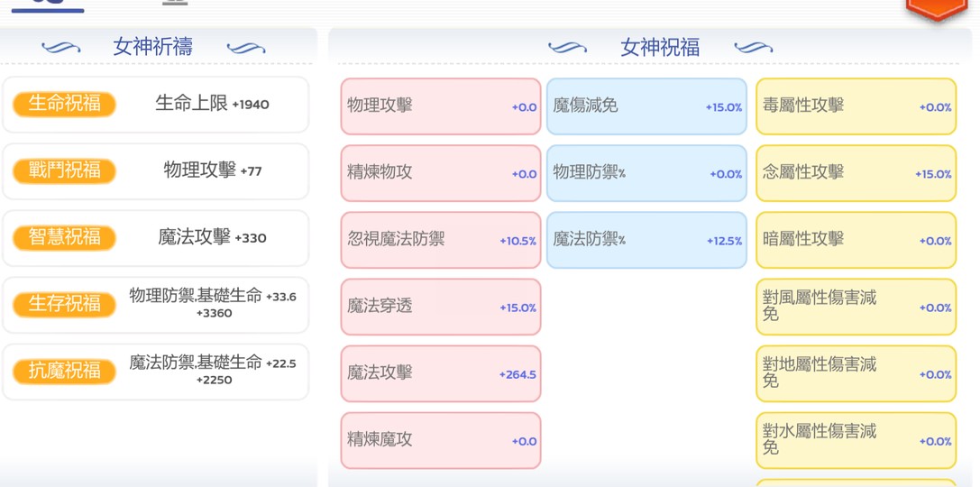Screen dimensions: 980x487
Task: Open the 忽視魔法防禦 blessing card
Action: tap(441, 240)
